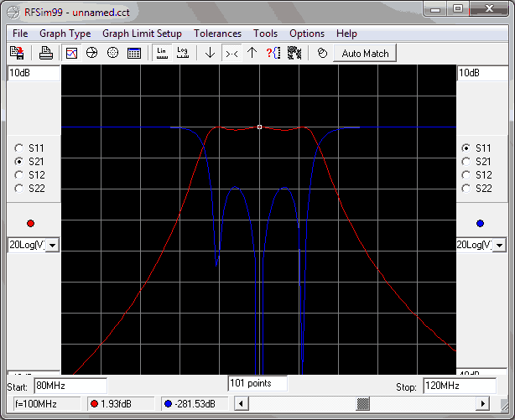Click the f=100MHz marker readout
This screenshot has height=420, width=515.
tap(47, 403)
